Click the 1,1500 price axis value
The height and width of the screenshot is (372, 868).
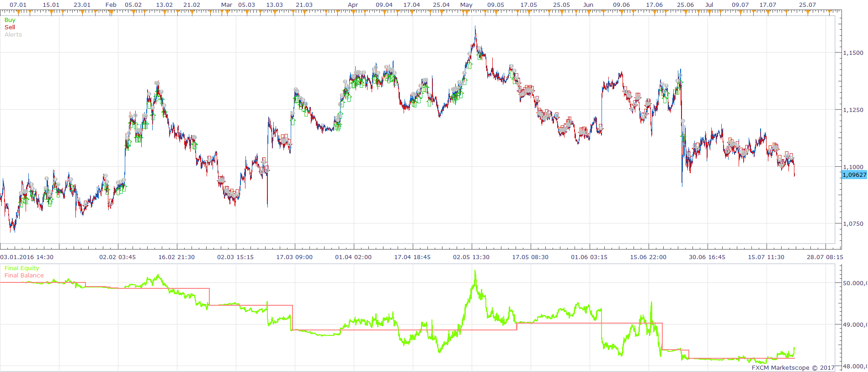click(x=853, y=53)
